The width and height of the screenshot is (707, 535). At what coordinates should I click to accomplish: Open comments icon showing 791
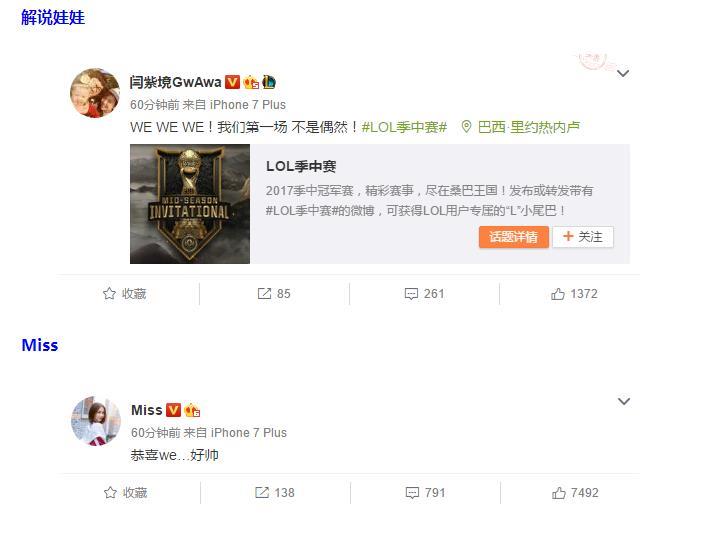(412, 493)
